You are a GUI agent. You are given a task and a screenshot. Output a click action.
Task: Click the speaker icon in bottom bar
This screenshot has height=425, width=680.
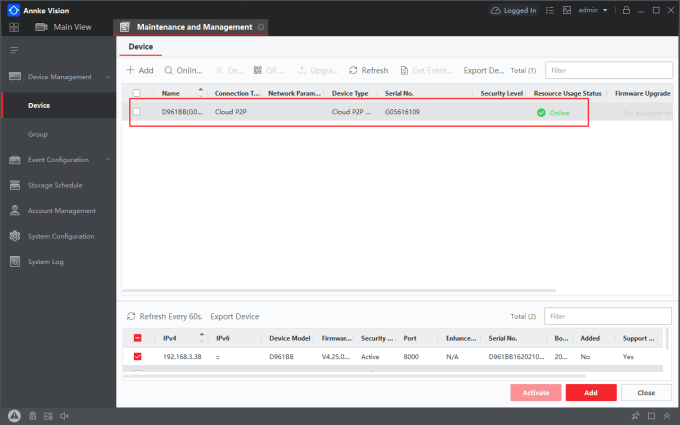(64, 415)
